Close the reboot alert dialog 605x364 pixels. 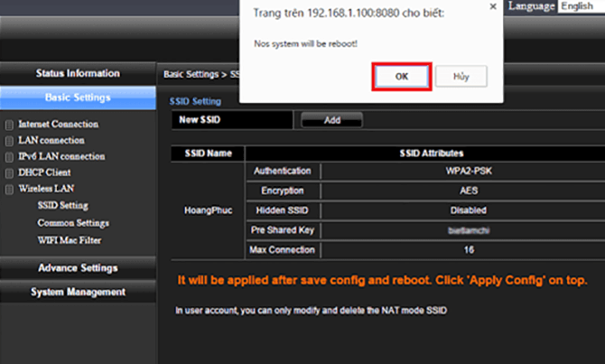(x=493, y=6)
